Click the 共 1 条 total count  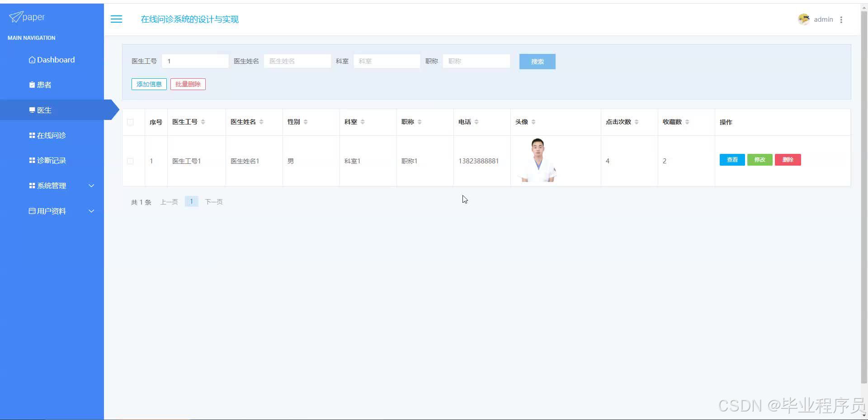[x=141, y=202]
